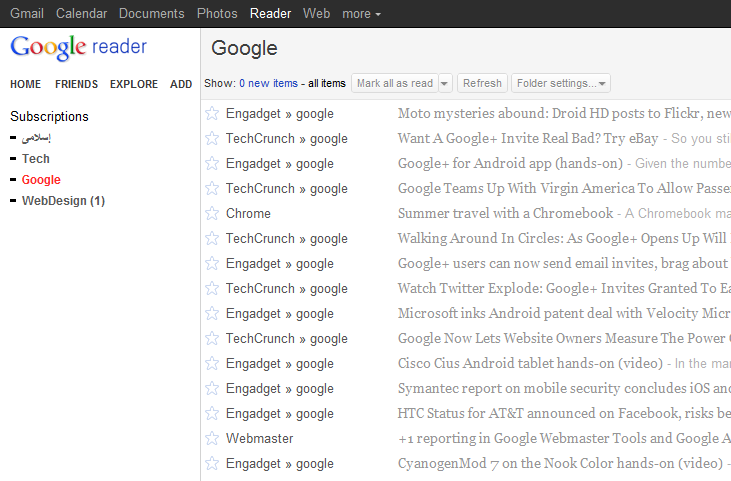The image size is (731, 481).
Task: Collapse the Google folder toggle
Action: [13, 180]
